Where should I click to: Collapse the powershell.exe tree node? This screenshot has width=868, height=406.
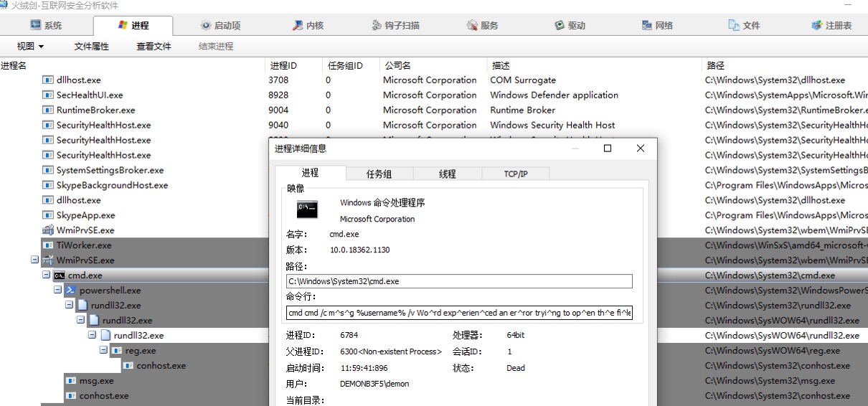[x=57, y=291]
